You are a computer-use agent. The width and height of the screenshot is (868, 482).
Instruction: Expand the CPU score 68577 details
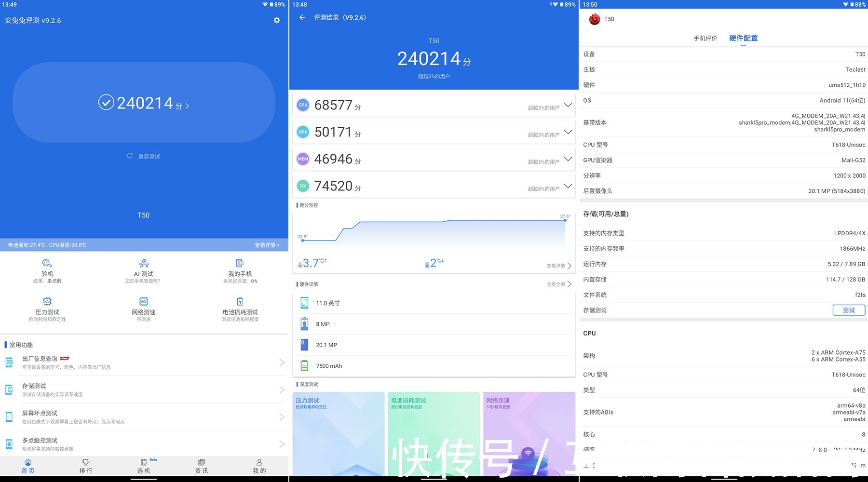coord(568,105)
